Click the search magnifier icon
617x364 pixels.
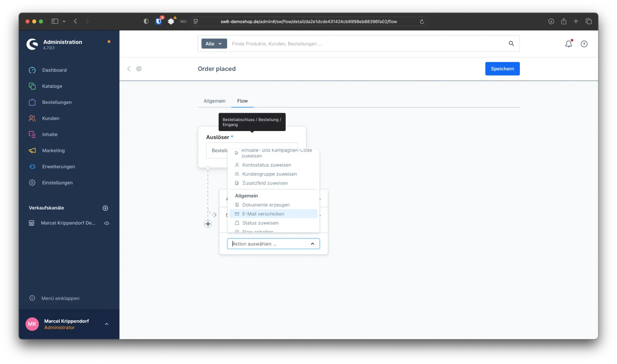click(x=511, y=44)
